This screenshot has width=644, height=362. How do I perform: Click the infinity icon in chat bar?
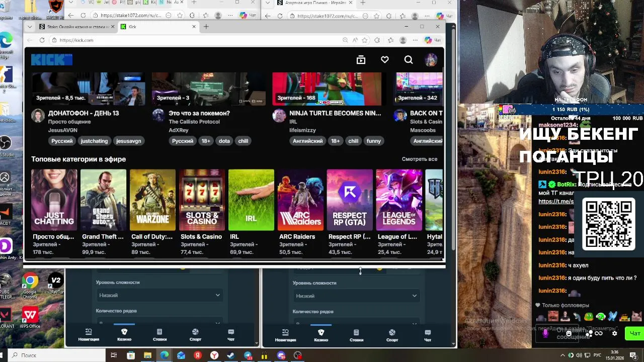click(599, 333)
